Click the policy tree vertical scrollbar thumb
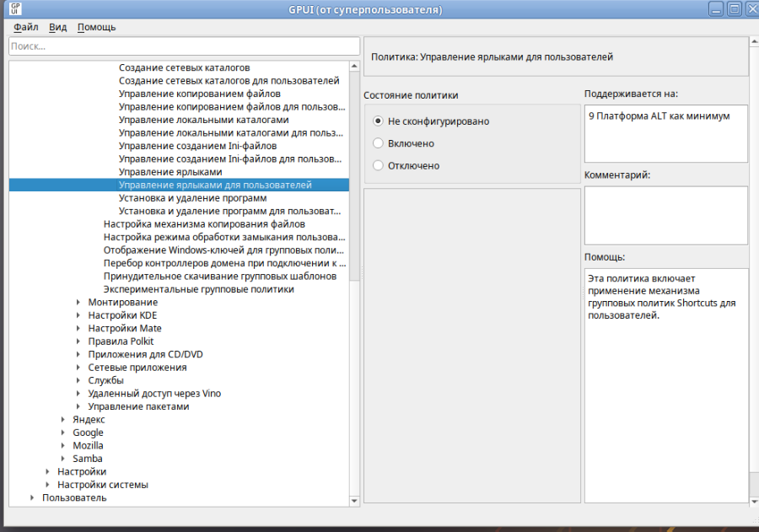759x532 pixels. (x=354, y=175)
